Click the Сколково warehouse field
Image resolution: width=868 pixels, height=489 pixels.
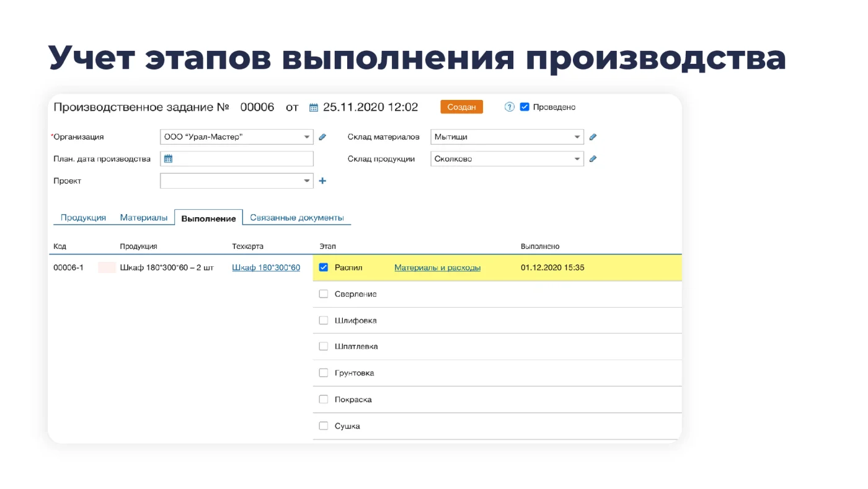507,159
